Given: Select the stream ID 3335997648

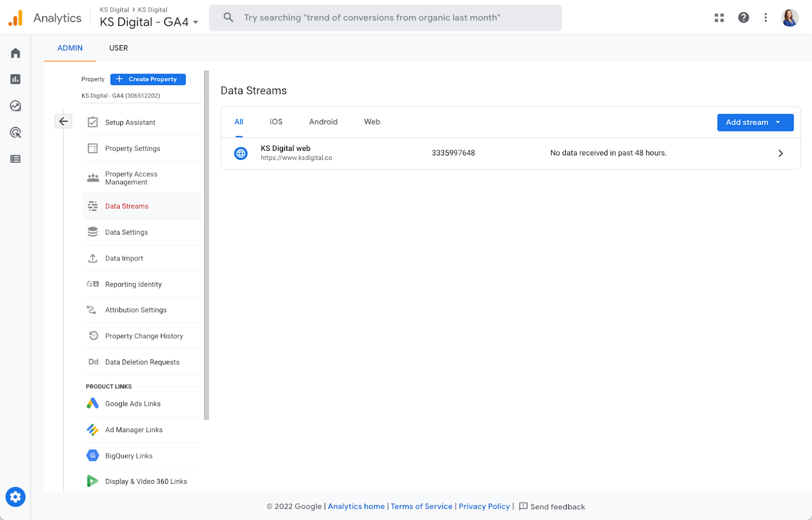Looking at the screenshot, I should point(453,153).
